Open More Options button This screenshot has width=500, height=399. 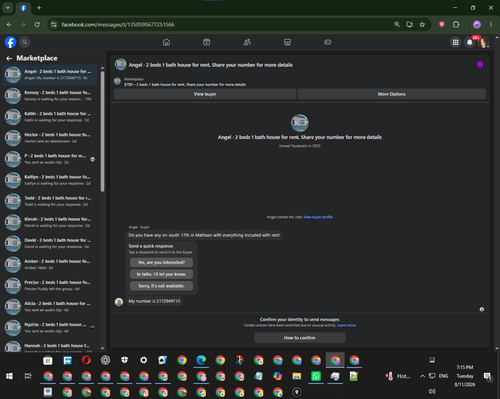[392, 94]
